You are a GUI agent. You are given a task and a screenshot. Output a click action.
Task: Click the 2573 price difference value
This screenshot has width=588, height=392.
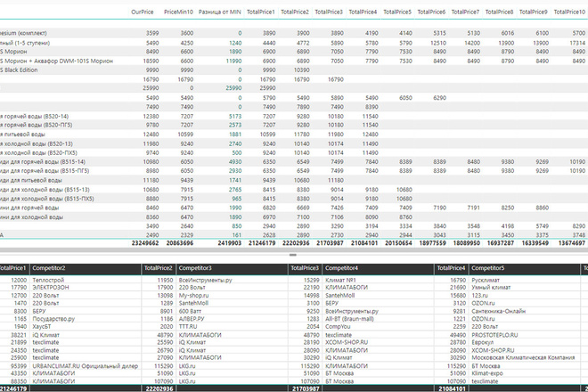235,125
